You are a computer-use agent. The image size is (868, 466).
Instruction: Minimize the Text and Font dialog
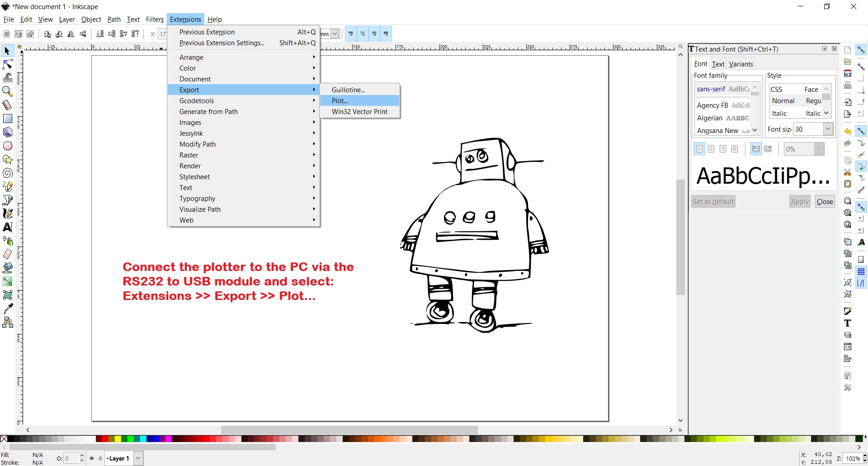824,49
